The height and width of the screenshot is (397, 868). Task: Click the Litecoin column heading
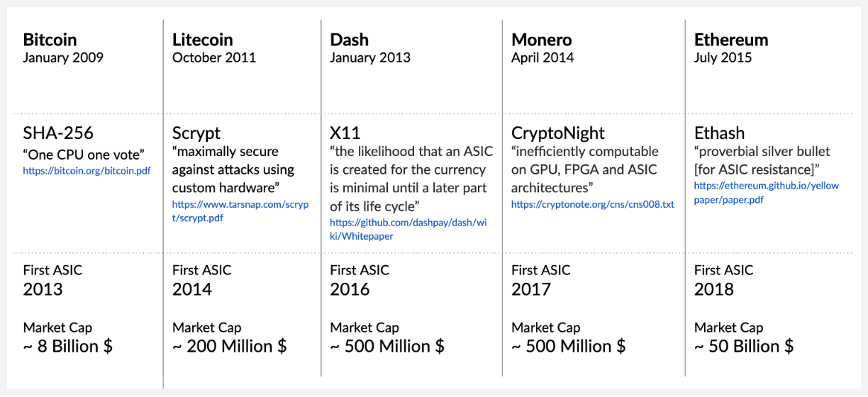(x=202, y=40)
